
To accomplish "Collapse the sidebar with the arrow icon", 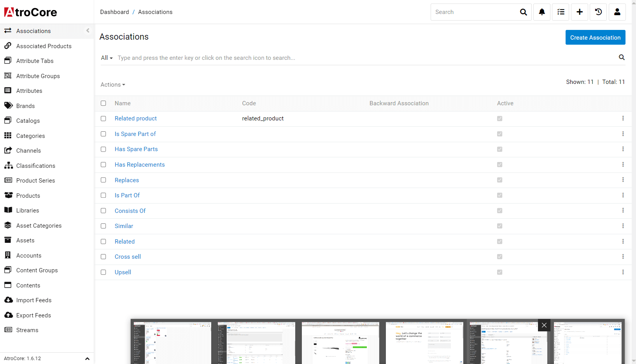I will pos(88,31).
